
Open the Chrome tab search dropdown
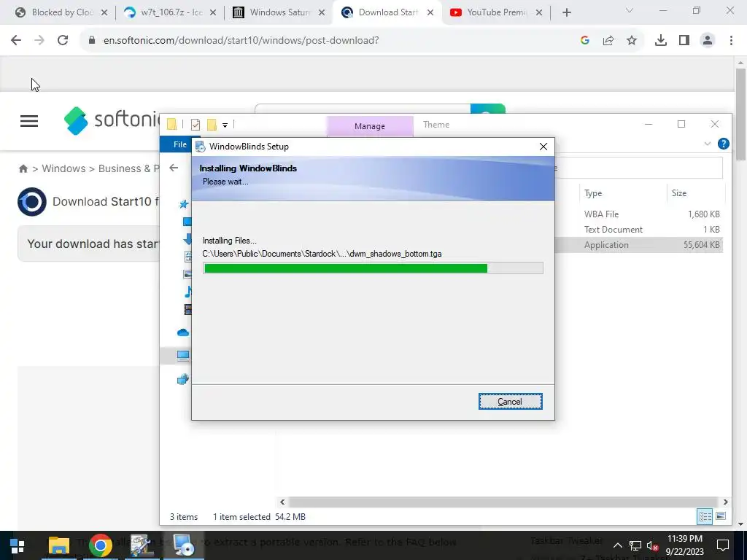630,10
